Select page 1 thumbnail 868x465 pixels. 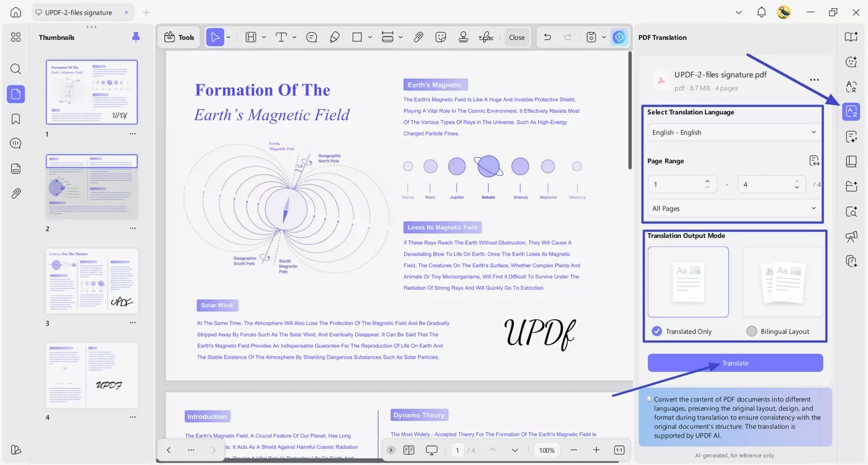91,92
